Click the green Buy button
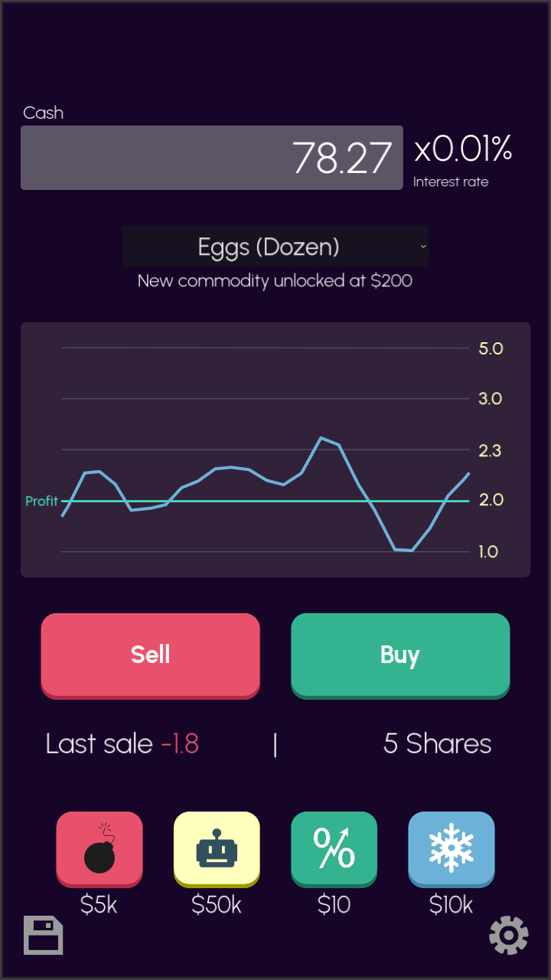551x980 pixels. [400, 655]
